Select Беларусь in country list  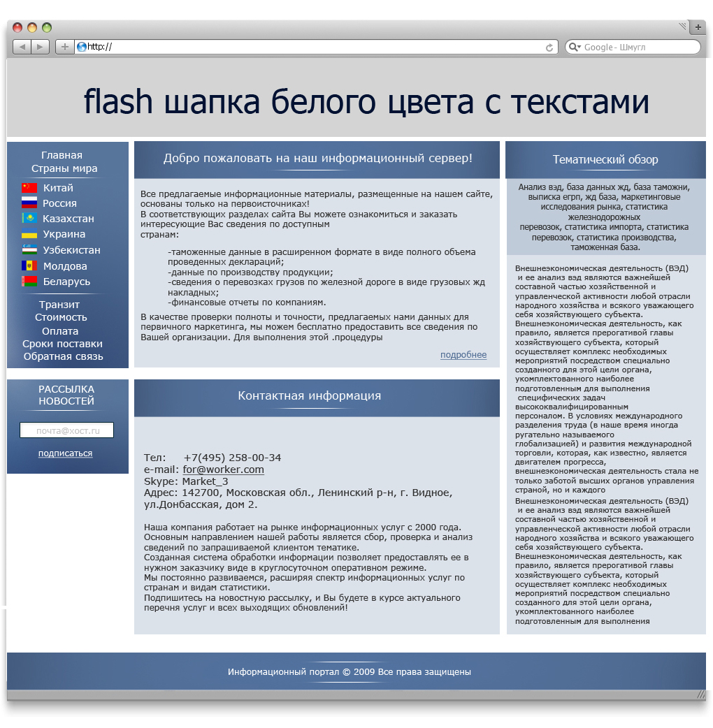click(x=66, y=282)
